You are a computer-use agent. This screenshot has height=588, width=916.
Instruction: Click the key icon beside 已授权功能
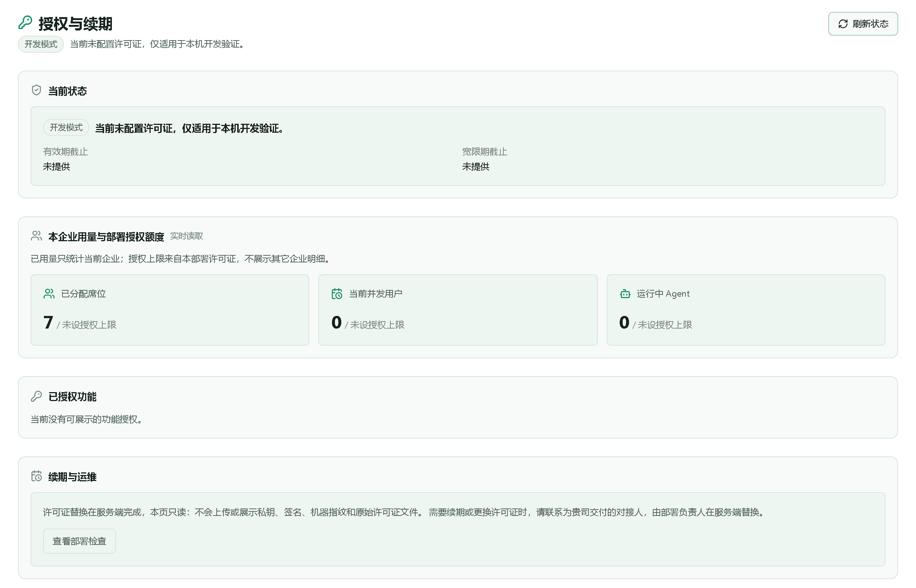36,396
